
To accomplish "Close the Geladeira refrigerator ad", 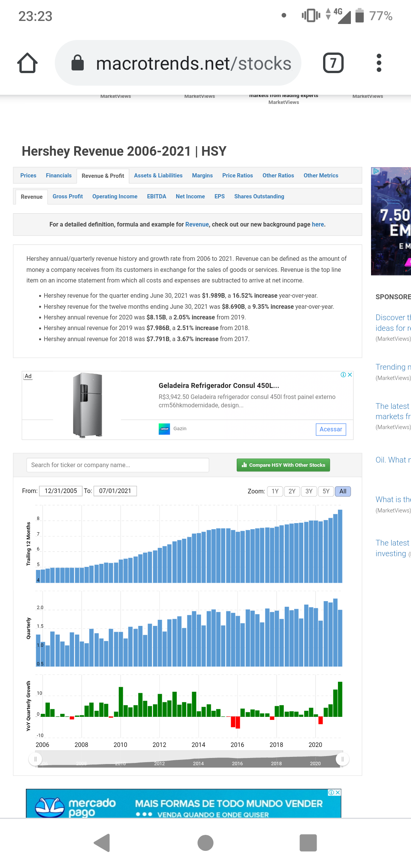I will click(x=350, y=375).
